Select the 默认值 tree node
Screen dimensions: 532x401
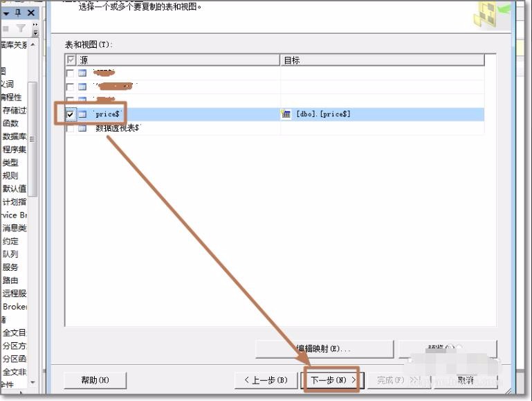(x=15, y=189)
